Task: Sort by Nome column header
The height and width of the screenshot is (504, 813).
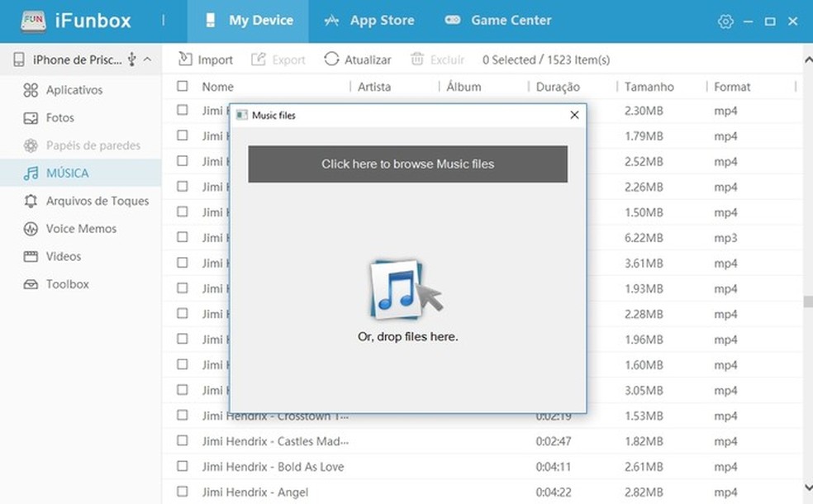Action: (x=218, y=87)
